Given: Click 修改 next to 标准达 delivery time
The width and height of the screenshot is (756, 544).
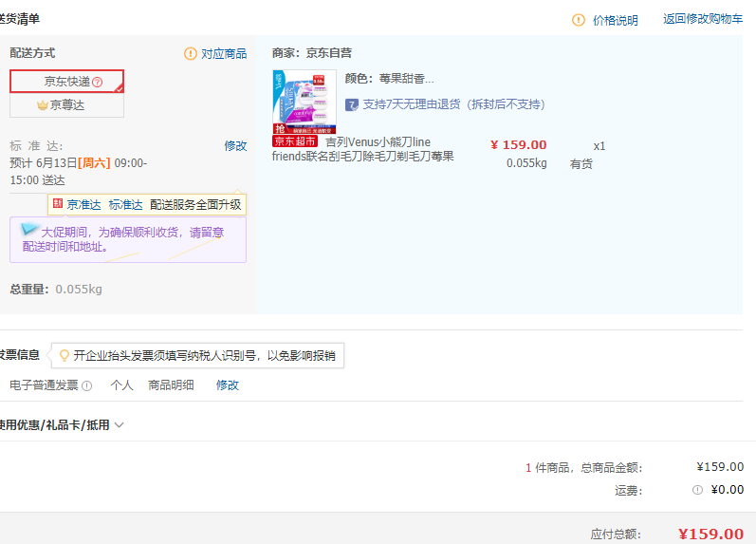Looking at the screenshot, I should pos(235,146).
